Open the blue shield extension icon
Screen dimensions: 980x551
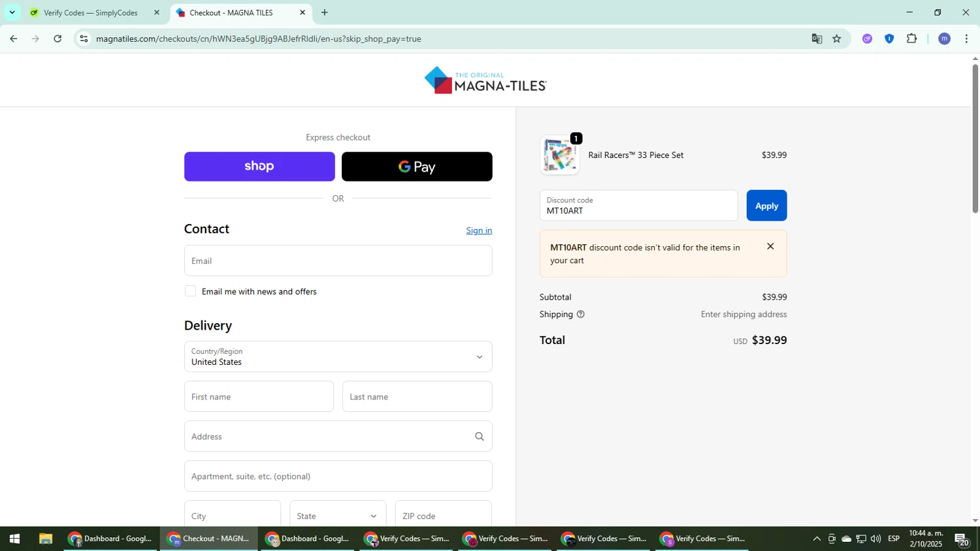889,39
